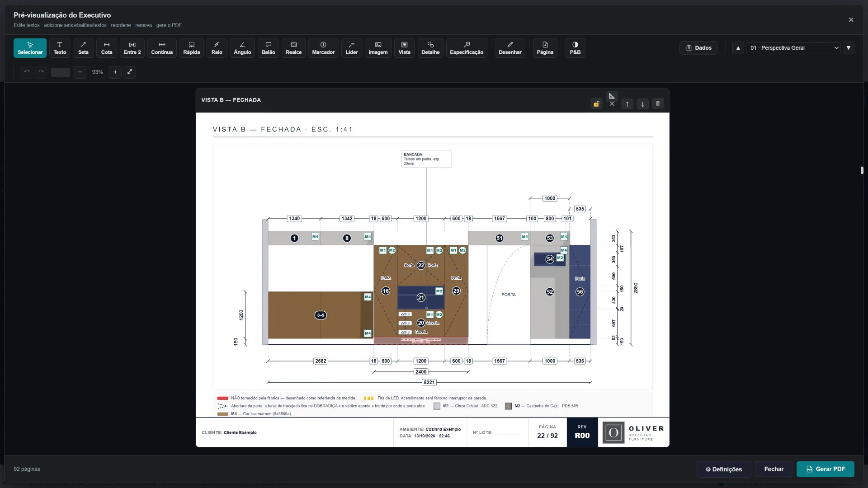Screen dimensions: 868x488
Task: Add a new Página
Action: [545, 48]
